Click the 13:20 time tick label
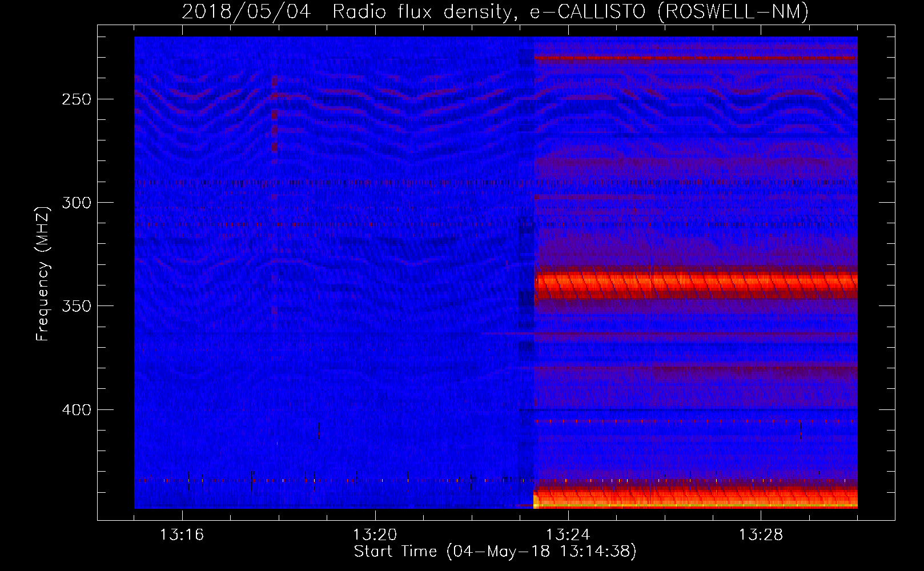The height and width of the screenshot is (571, 924). click(x=375, y=535)
